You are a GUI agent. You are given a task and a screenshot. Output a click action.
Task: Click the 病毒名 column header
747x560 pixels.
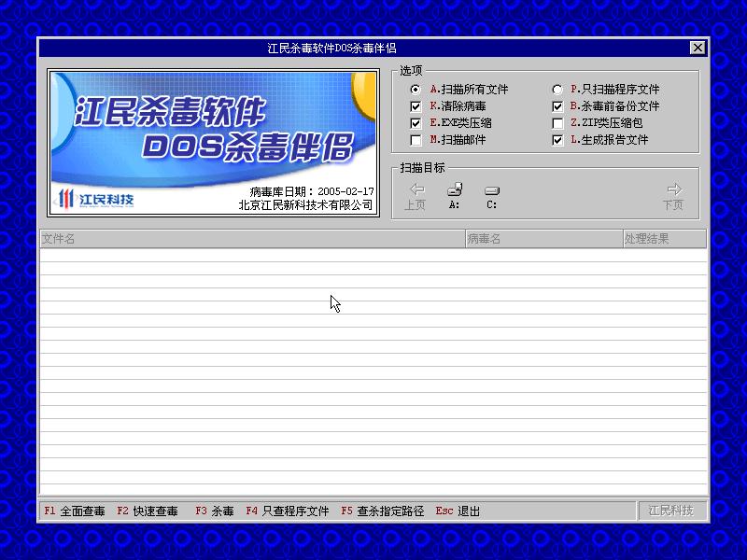point(544,239)
